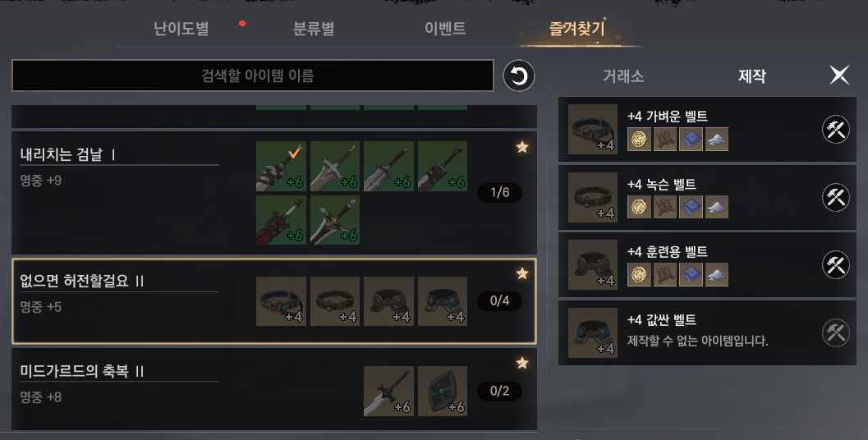The image size is (868, 440).
Task: Click the craft hammer icon for +4 녹슨 벨트
Action: click(835, 198)
